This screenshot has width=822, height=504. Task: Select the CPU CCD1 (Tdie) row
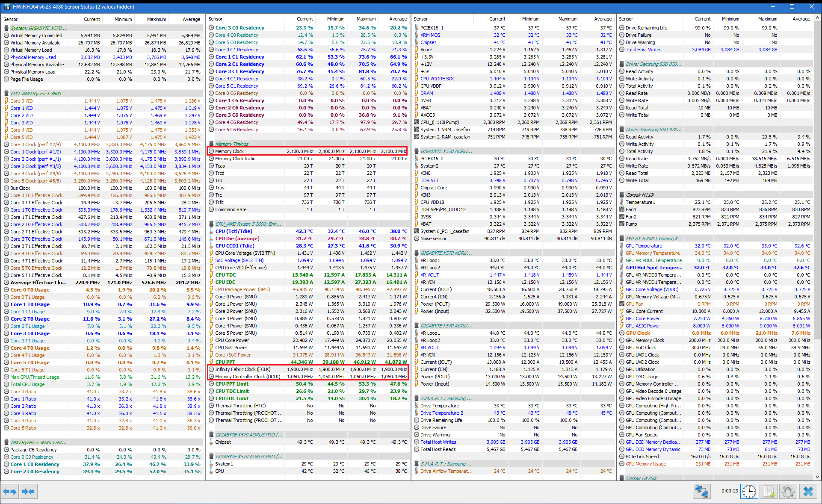[308, 246]
